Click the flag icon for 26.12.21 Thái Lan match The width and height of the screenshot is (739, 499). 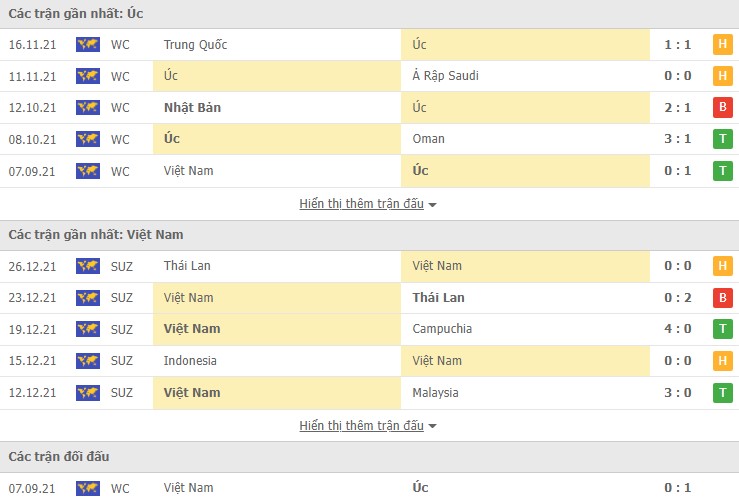[x=87, y=266]
